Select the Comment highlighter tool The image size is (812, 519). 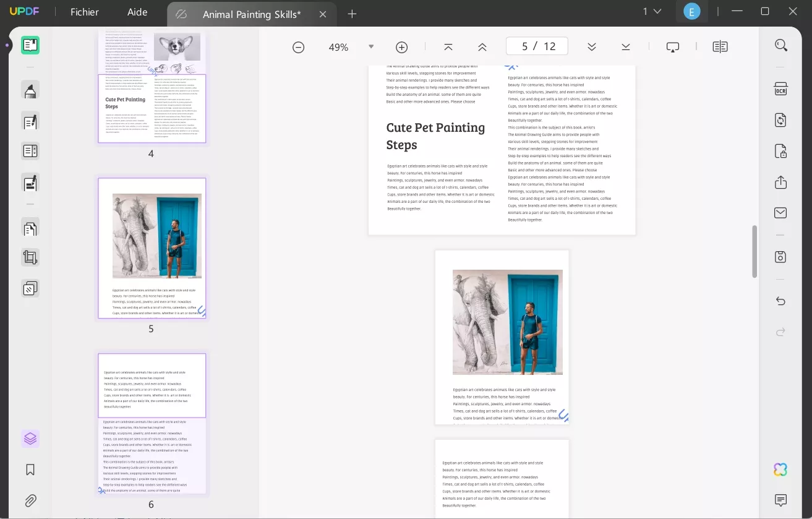(x=30, y=90)
